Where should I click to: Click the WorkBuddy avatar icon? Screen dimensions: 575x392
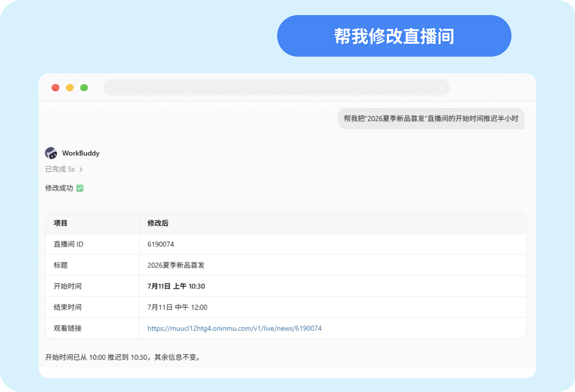pyautogui.click(x=51, y=153)
